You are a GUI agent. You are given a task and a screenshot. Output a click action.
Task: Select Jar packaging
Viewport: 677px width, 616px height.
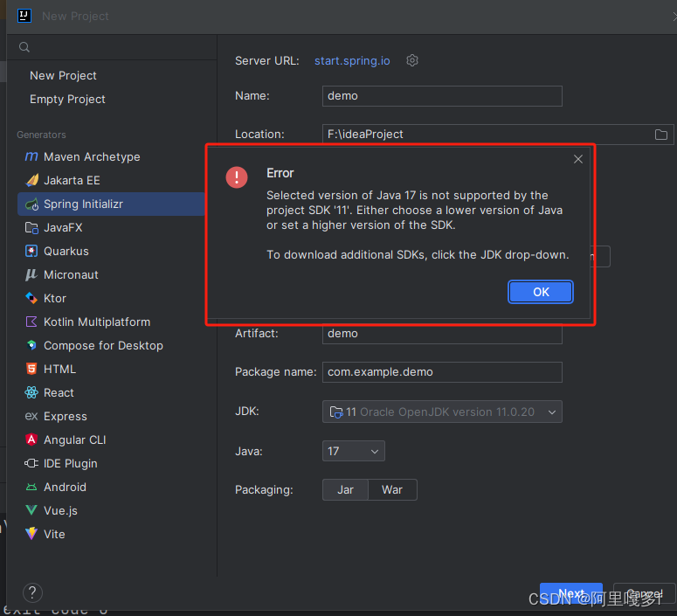(x=345, y=490)
